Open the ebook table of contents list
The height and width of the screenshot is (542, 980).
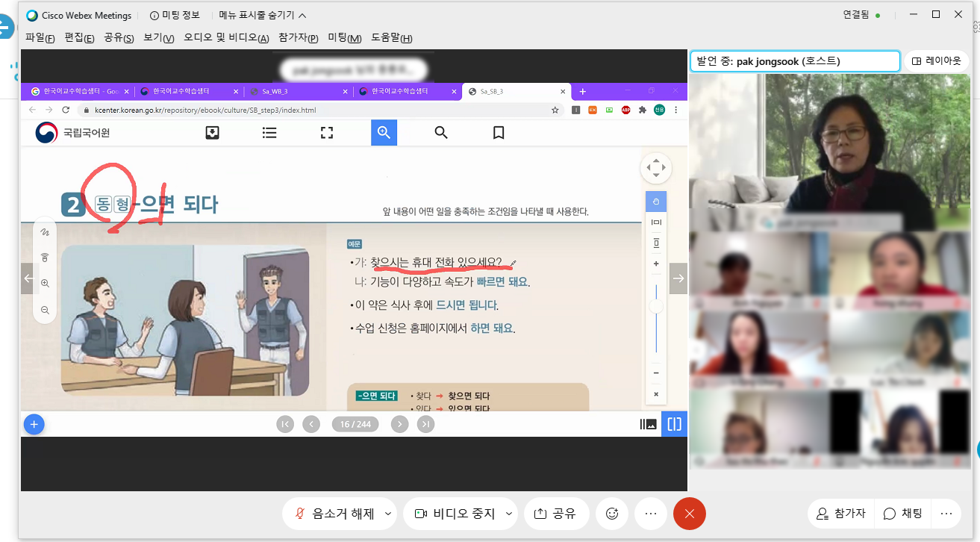coord(269,133)
